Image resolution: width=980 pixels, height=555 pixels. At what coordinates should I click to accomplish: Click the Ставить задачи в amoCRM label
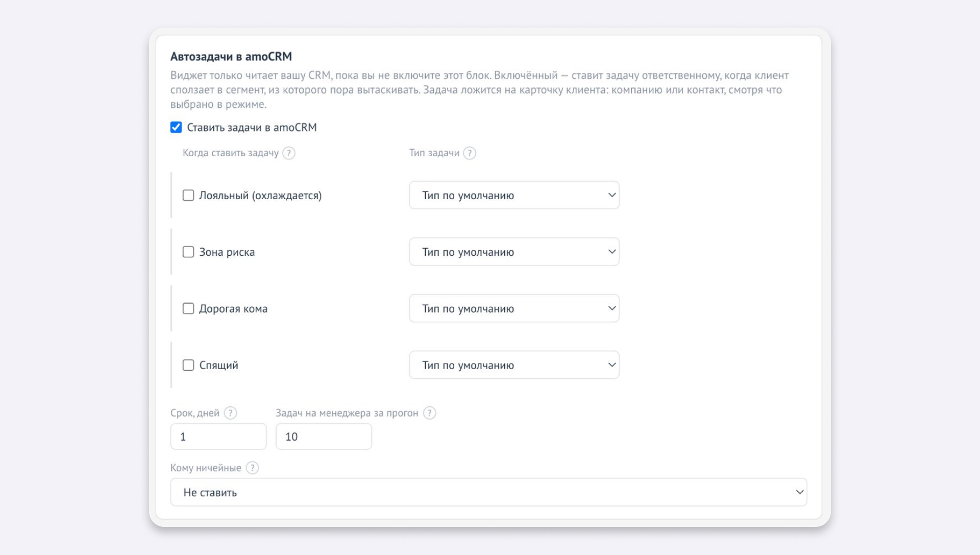point(252,128)
